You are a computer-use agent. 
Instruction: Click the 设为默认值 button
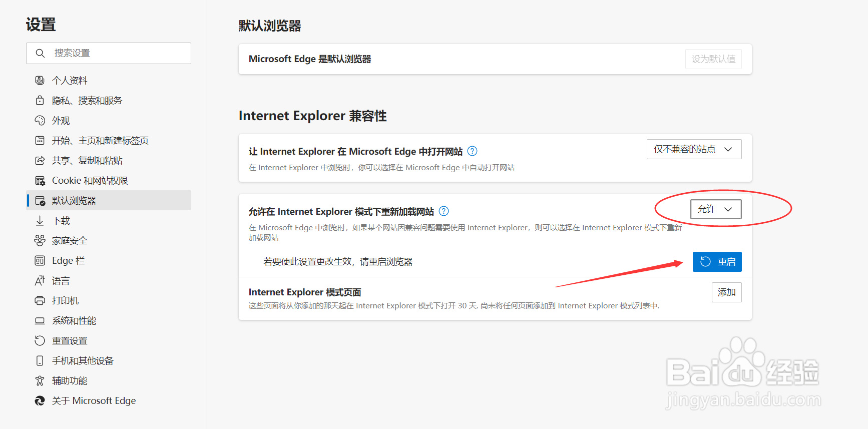point(713,59)
